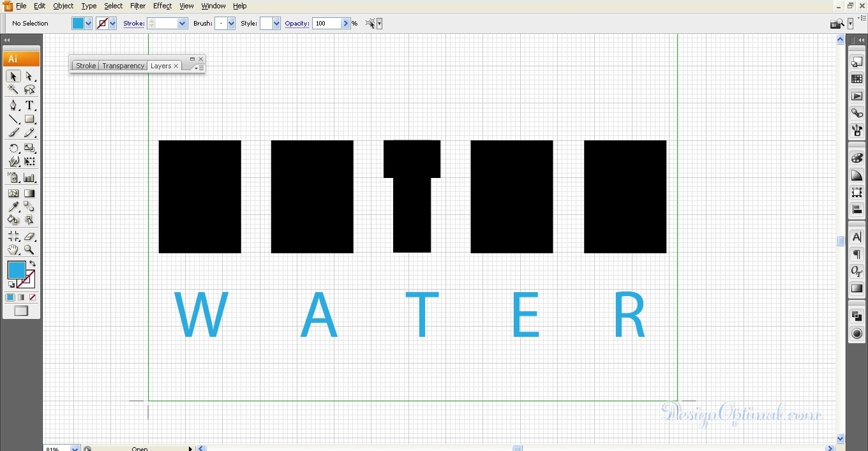Open the Opacity slider arrow
868x451 pixels.
(346, 24)
